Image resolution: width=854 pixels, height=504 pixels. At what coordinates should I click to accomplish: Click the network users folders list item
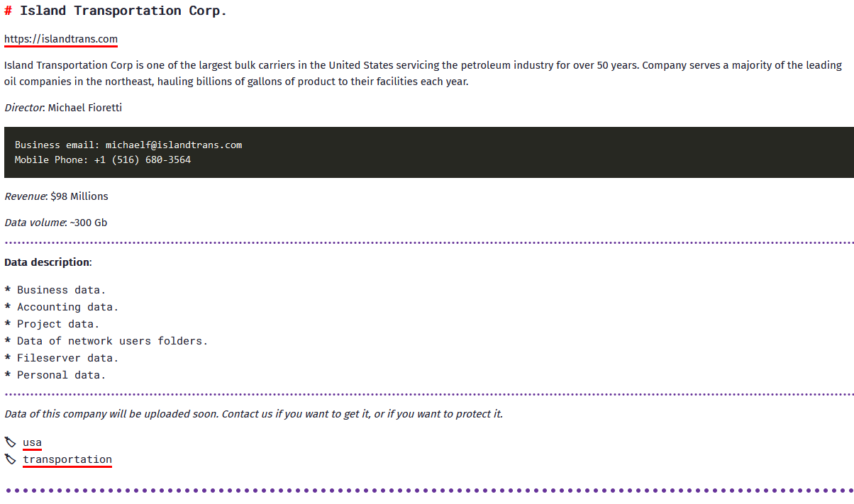(112, 341)
